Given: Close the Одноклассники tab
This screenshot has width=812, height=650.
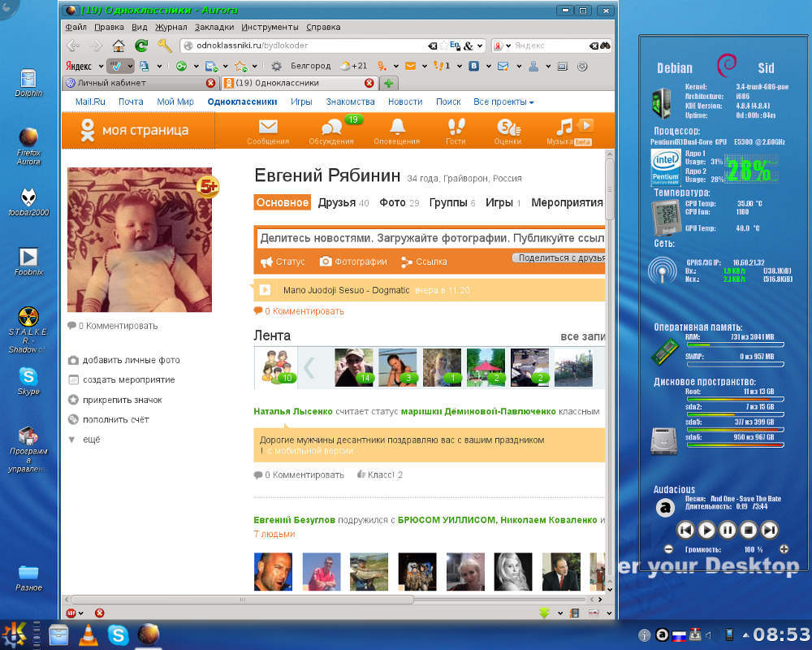Looking at the screenshot, I should point(369,83).
